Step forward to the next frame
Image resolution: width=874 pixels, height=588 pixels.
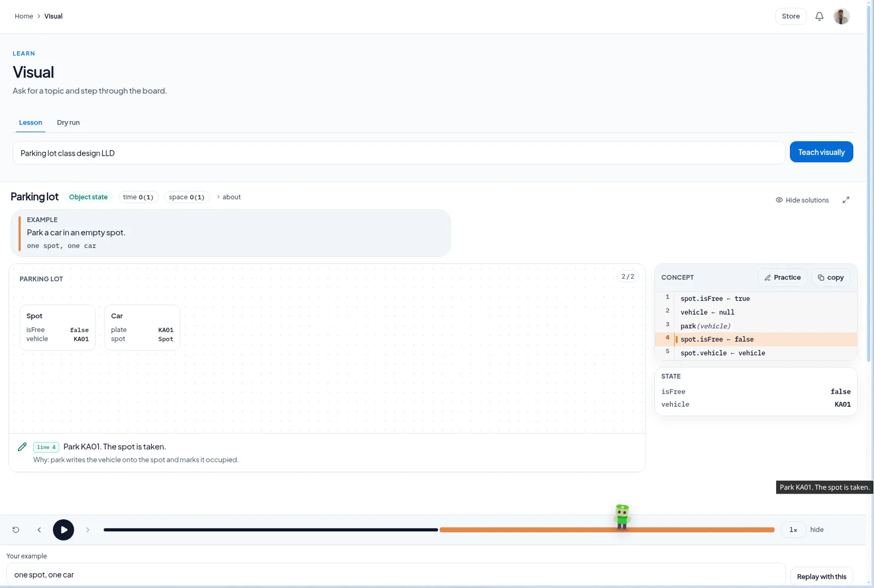tap(87, 530)
